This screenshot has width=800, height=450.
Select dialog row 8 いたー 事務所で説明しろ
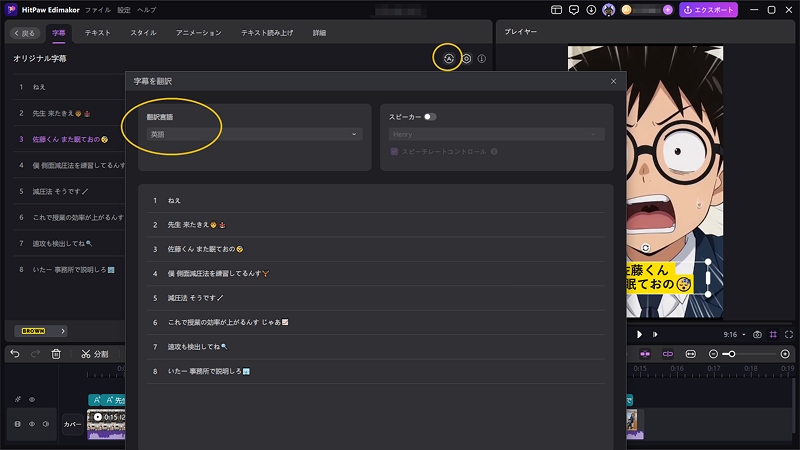[376, 371]
